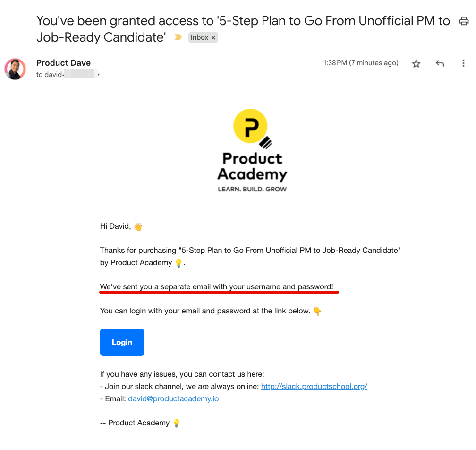Click the sender name Product Dave
The height and width of the screenshot is (450, 476).
point(63,63)
